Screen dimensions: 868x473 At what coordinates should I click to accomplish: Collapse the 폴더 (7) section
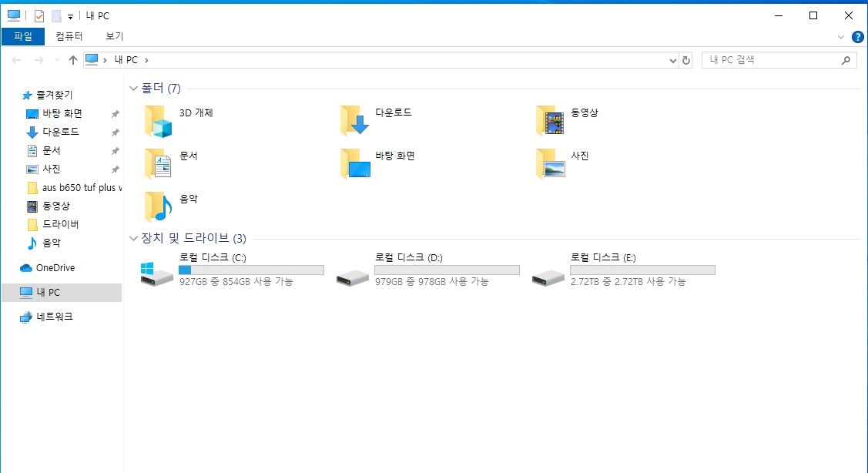133,88
